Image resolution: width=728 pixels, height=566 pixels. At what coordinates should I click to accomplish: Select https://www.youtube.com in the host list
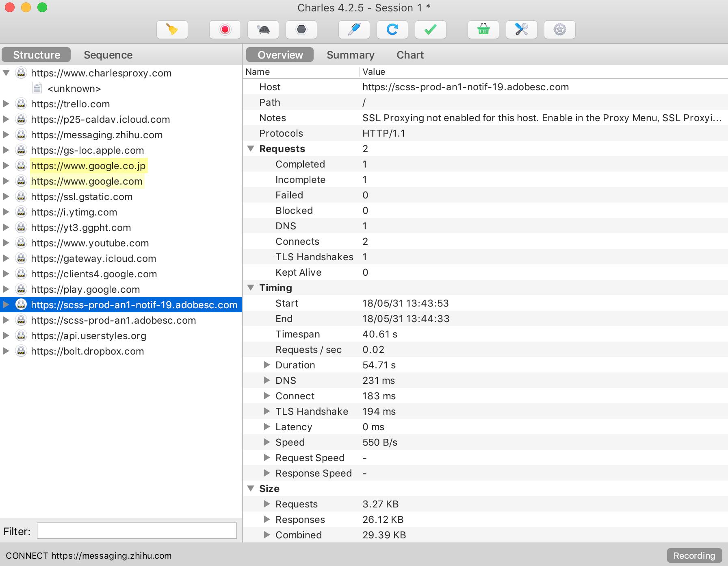90,243
